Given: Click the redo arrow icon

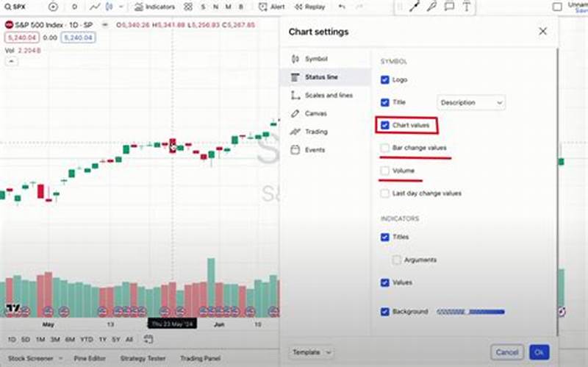Looking at the screenshot, I should (x=359, y=7).
